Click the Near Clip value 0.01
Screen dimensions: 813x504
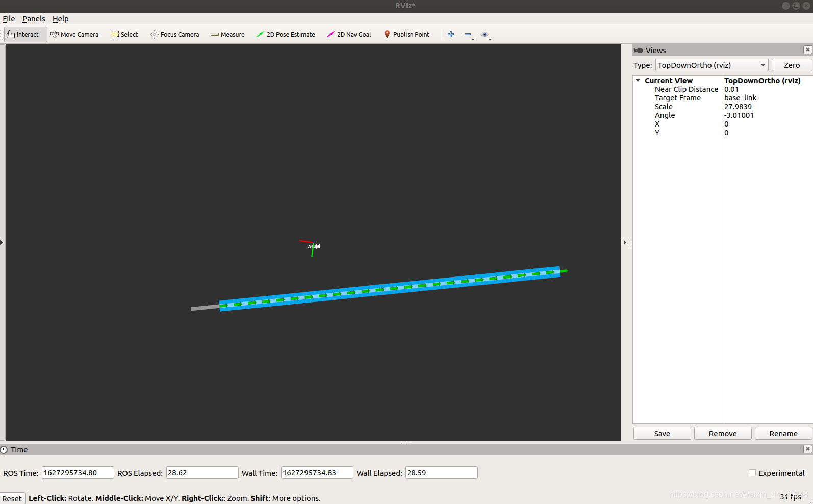point(731,89)
